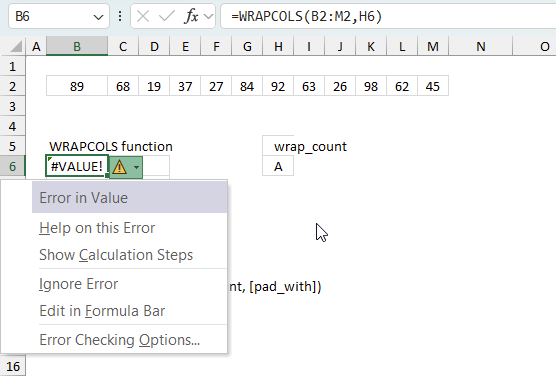The height and width of the screenshot is (376, 556).
Task: Click the wrap_count label cell
Action: 310,146
